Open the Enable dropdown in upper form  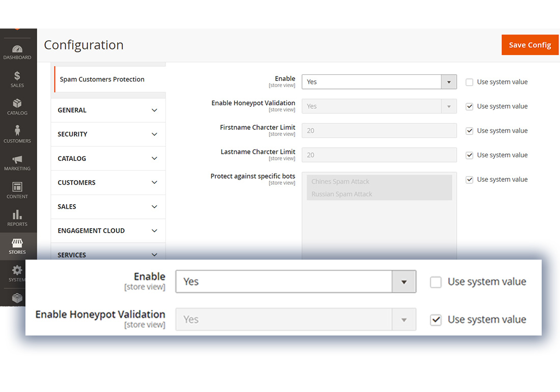coord(379,82)
